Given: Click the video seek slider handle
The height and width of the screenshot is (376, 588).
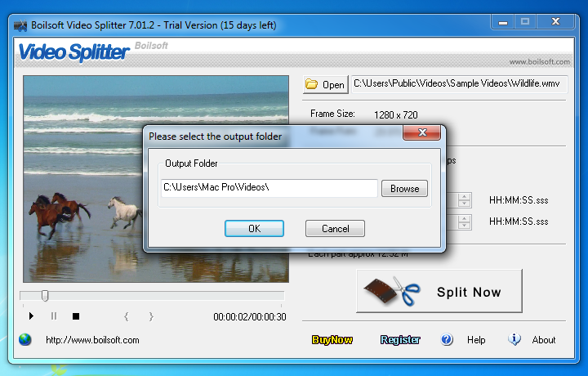Looking at the screenshot, I should [x=45, y=295].
